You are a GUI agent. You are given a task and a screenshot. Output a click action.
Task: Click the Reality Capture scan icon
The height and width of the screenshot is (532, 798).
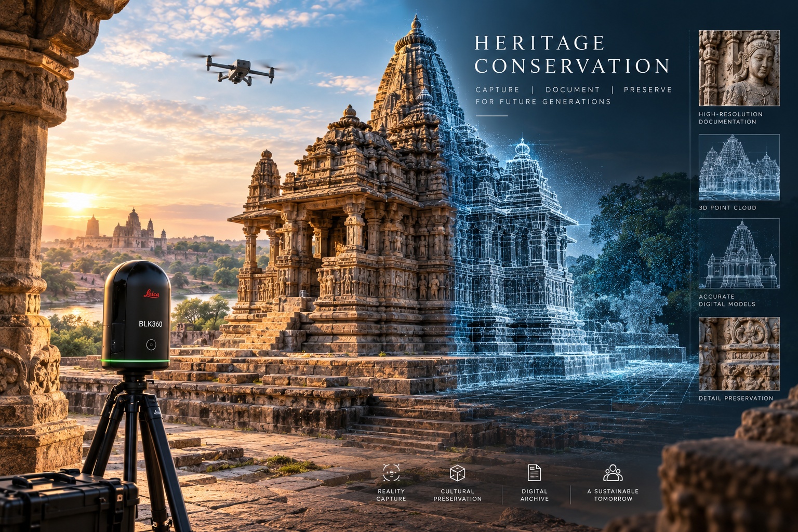[x=391, y=473]
